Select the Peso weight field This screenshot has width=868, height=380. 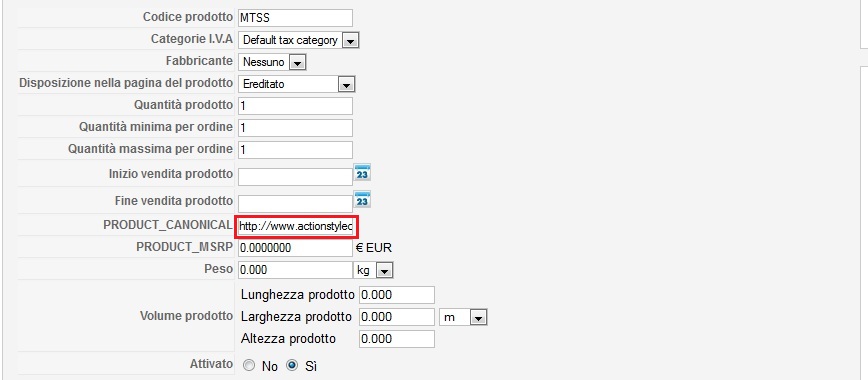point(295,270)
